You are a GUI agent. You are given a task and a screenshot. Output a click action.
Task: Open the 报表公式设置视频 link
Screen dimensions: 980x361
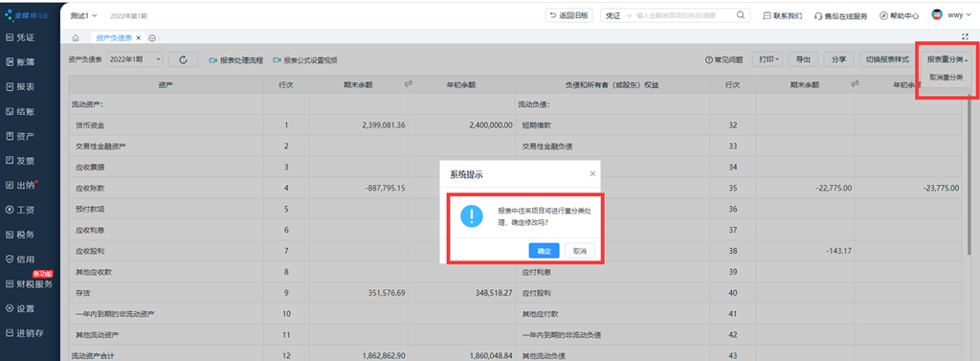[305, 60]
